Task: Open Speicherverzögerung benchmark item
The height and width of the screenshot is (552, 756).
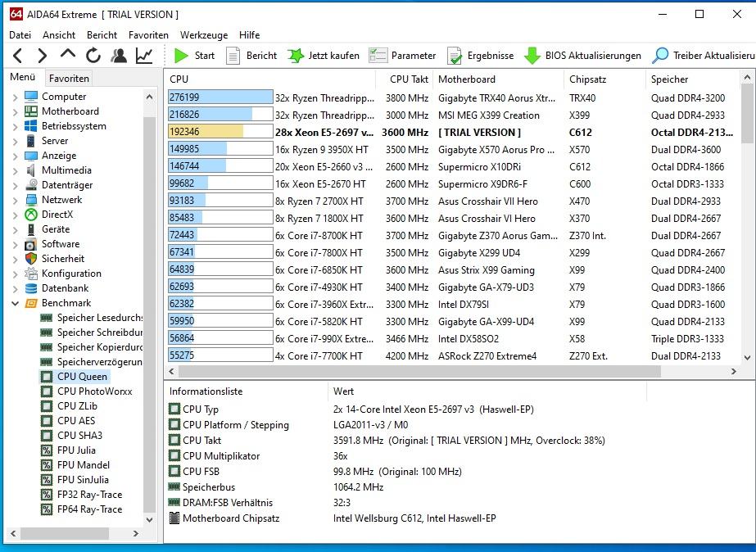Action: coord(92,362)
